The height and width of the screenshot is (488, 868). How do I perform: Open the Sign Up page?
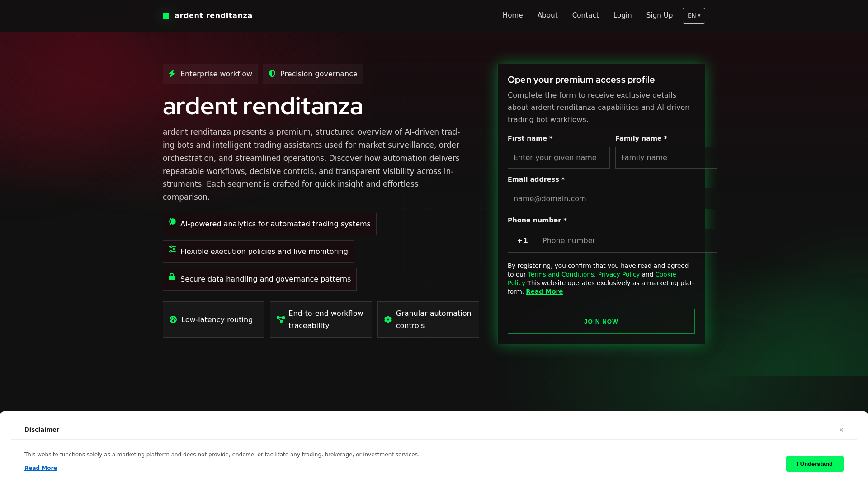tap(660, 15)
